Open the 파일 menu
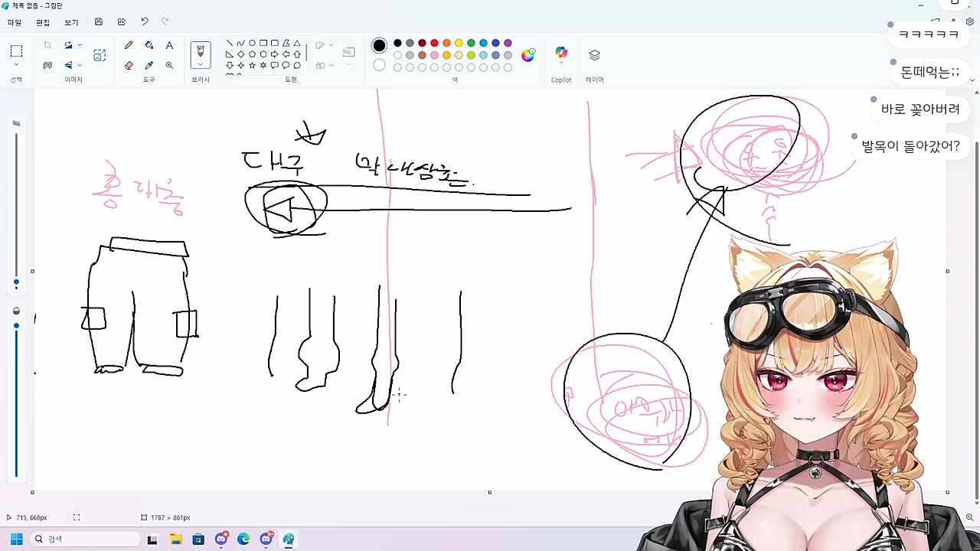This screenshot has height=551, width=980. click(15, 22)
